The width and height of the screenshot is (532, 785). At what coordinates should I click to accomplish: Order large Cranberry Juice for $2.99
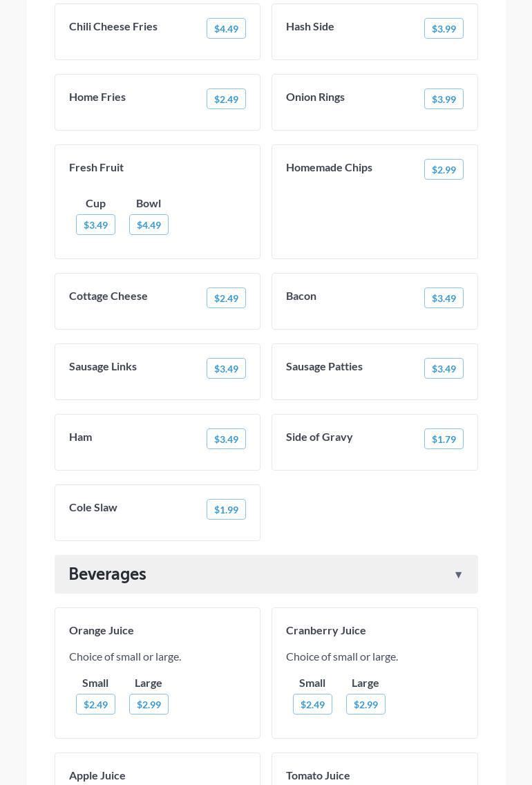click(365, 704)
